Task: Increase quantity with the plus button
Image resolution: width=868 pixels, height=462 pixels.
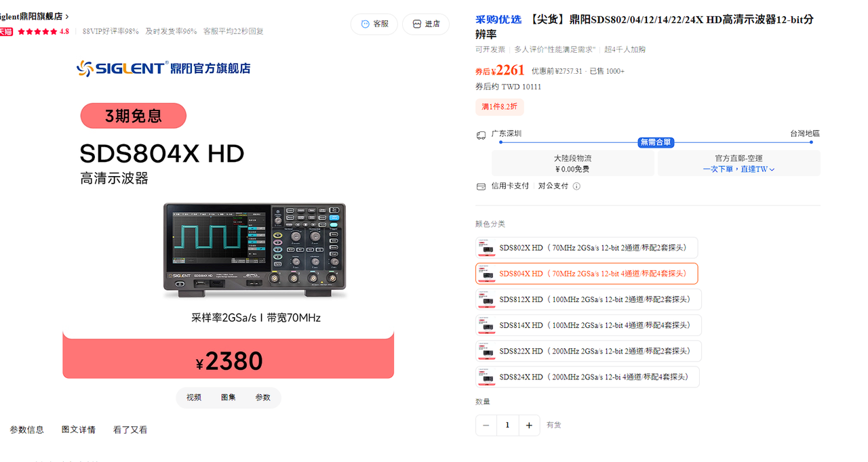Action: [x=529, y=425]
